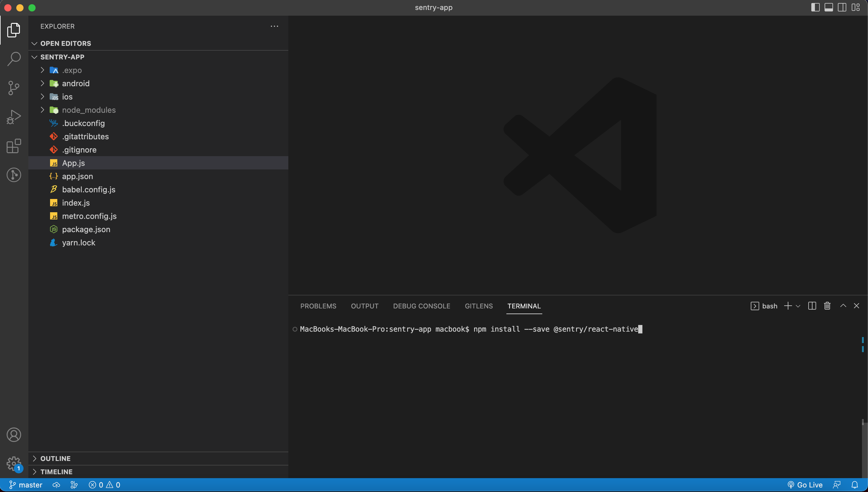Open the Run and Debug view
This screenshot has height=492, width=868.
(x=14, y=117)
